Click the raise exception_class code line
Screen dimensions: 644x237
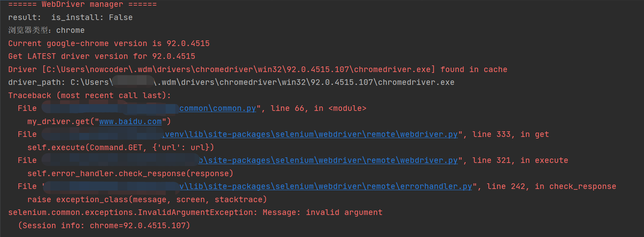coord(147,200)
